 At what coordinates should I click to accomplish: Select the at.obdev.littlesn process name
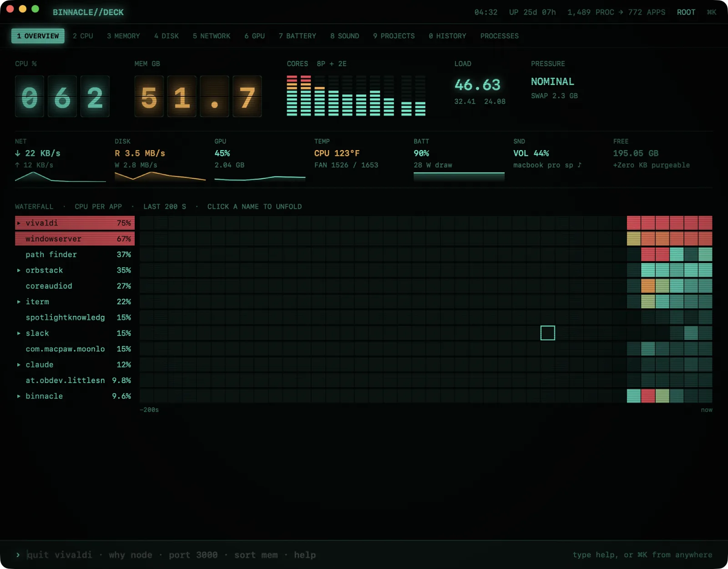tap(65, 380)
